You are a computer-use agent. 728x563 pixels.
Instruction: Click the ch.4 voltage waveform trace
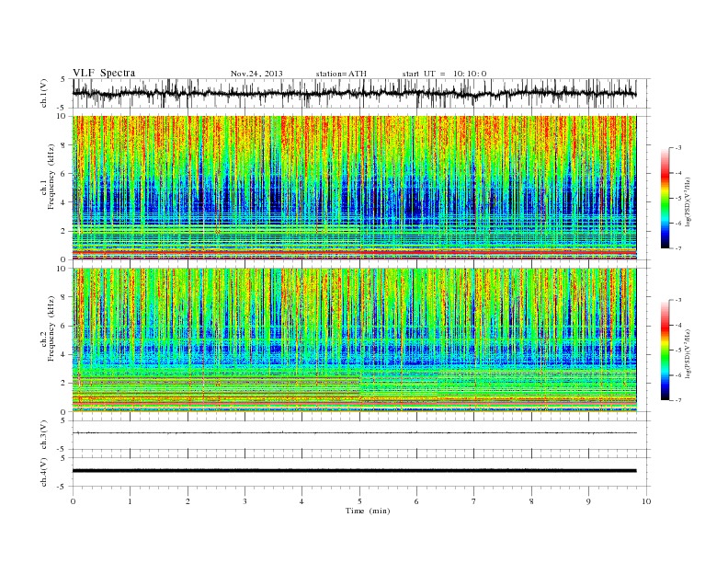pos(354,471)
